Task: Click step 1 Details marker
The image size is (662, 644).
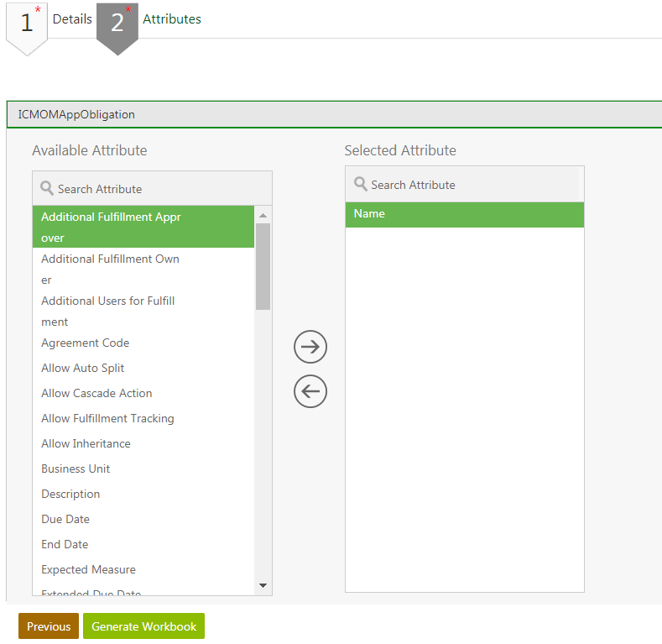Action: pos(27,24)
